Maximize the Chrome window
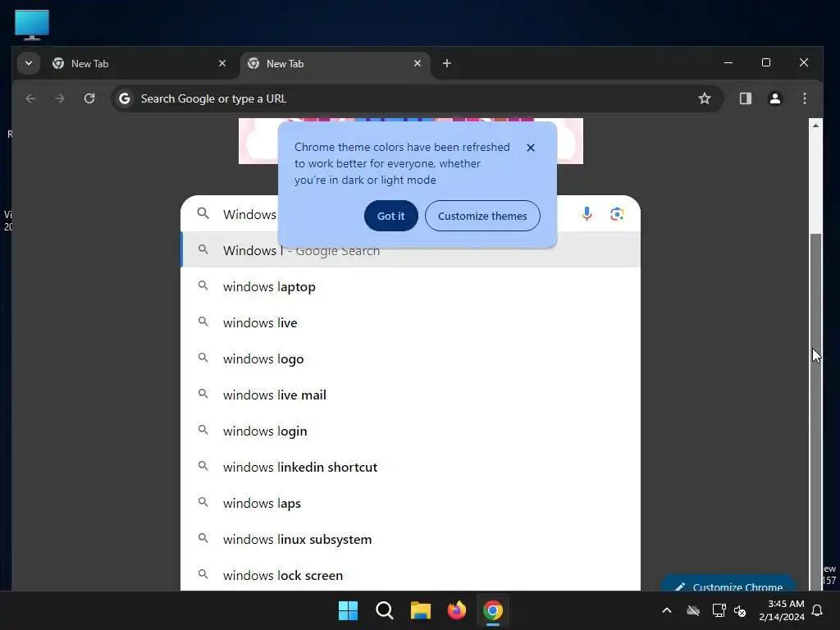The image size is (840, 630). coord(766,62)
